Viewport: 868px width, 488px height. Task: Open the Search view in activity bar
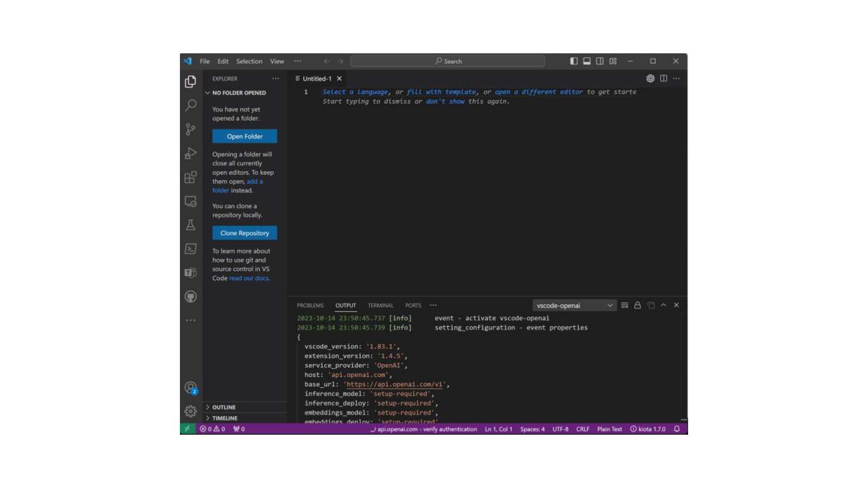pos(190,105)
